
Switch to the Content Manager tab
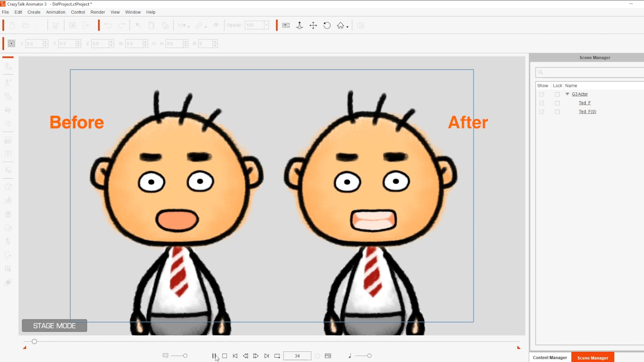[550, 358]
